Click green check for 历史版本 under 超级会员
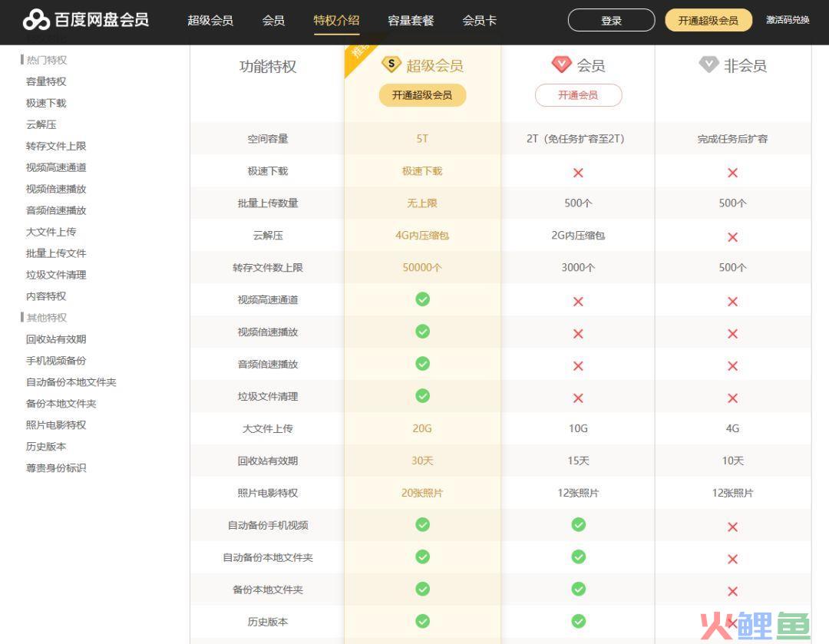 pos(422,621)
